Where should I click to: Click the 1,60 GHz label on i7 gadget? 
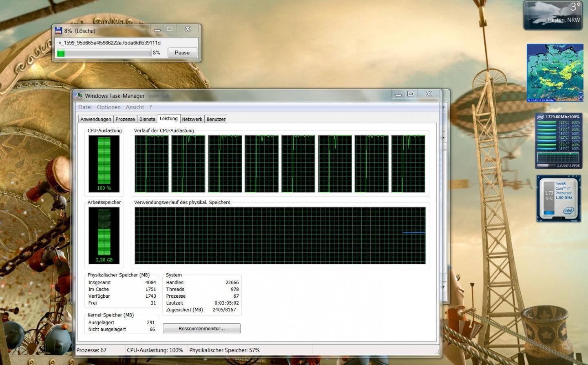tap(564, 197)
